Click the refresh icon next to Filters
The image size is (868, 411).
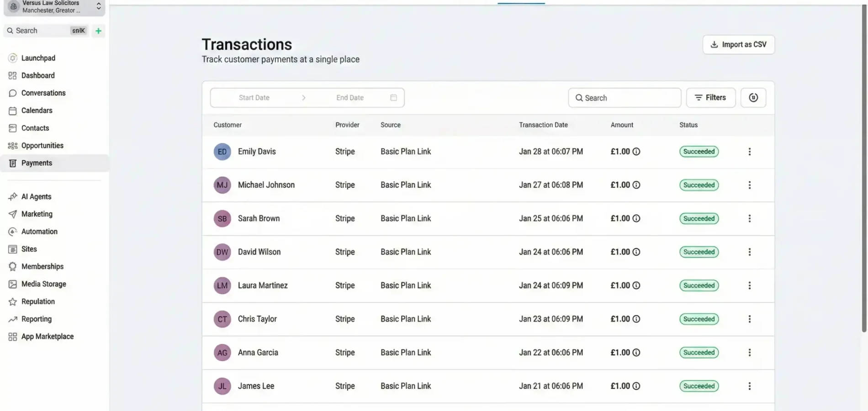pos(753,97)
